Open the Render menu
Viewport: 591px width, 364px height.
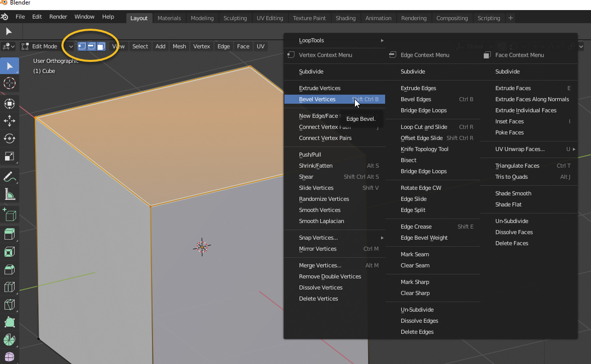[x=58, y=16]
